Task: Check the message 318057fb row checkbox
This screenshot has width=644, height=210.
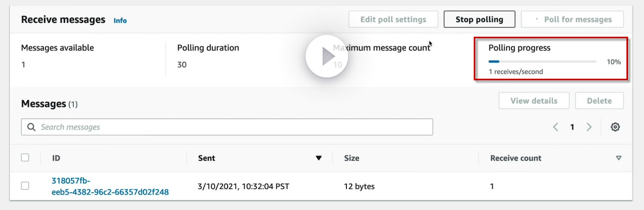Action: coord(25,186)
